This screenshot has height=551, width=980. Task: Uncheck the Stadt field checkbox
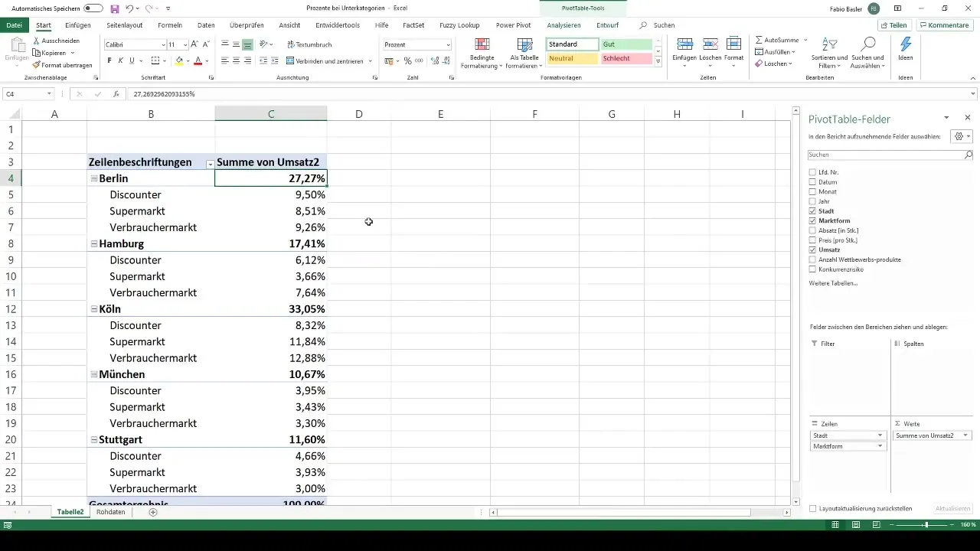pyautogui.click(x=812, y=211)
